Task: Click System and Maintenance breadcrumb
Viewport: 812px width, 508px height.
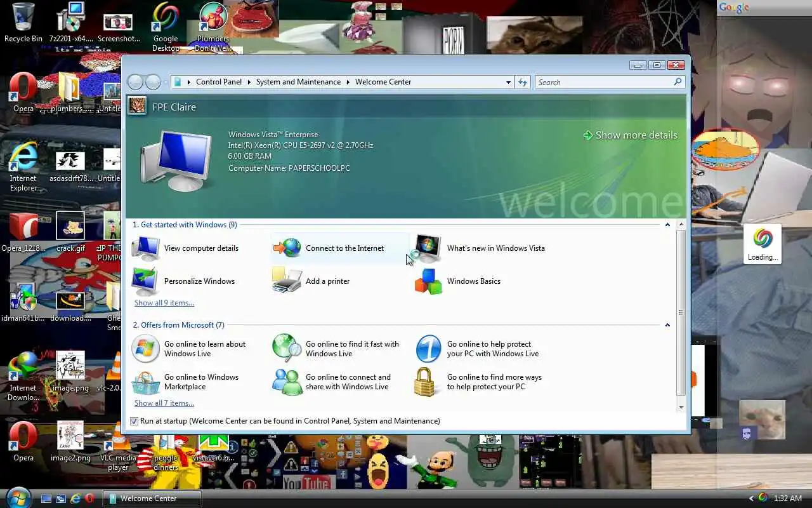Action: [x=298, y=82]
